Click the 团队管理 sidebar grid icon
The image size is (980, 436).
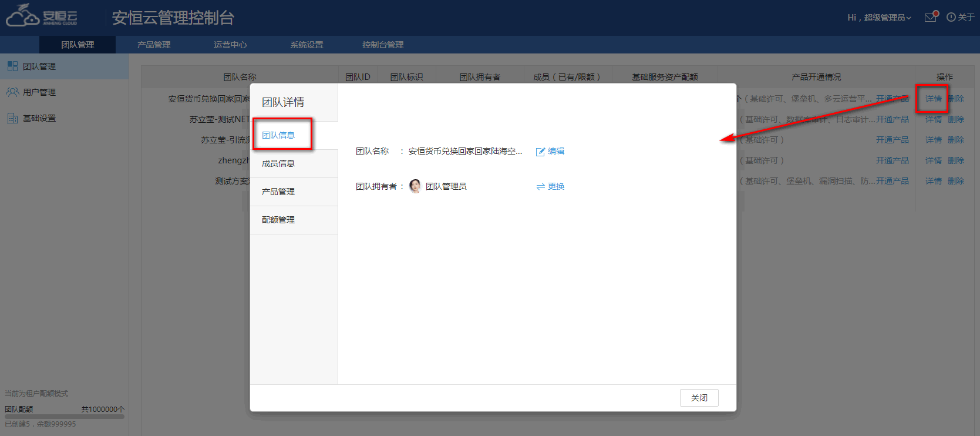point(12,66)
